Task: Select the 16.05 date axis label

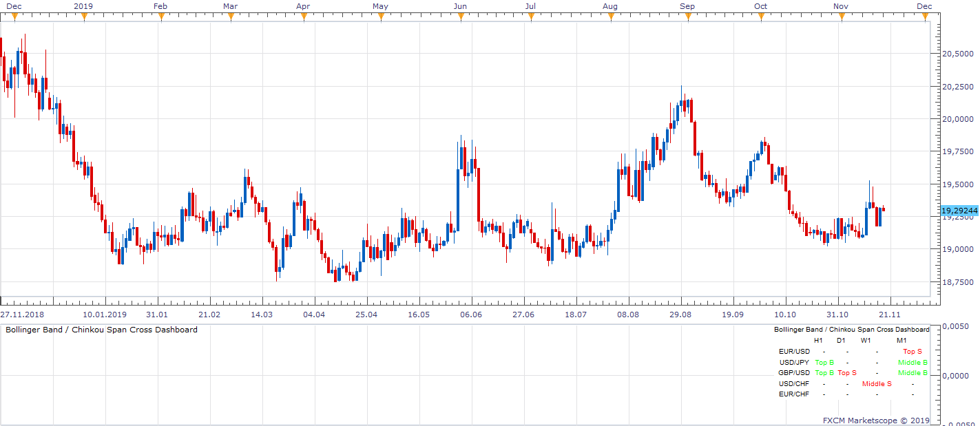Action: [419, 314]
